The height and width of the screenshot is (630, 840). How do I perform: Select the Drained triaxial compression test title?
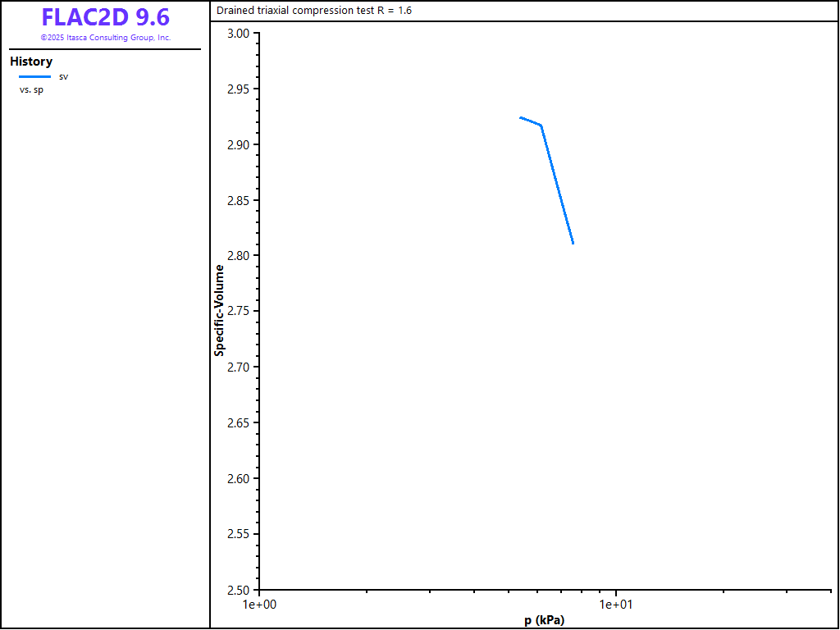(x=314, y=11)
